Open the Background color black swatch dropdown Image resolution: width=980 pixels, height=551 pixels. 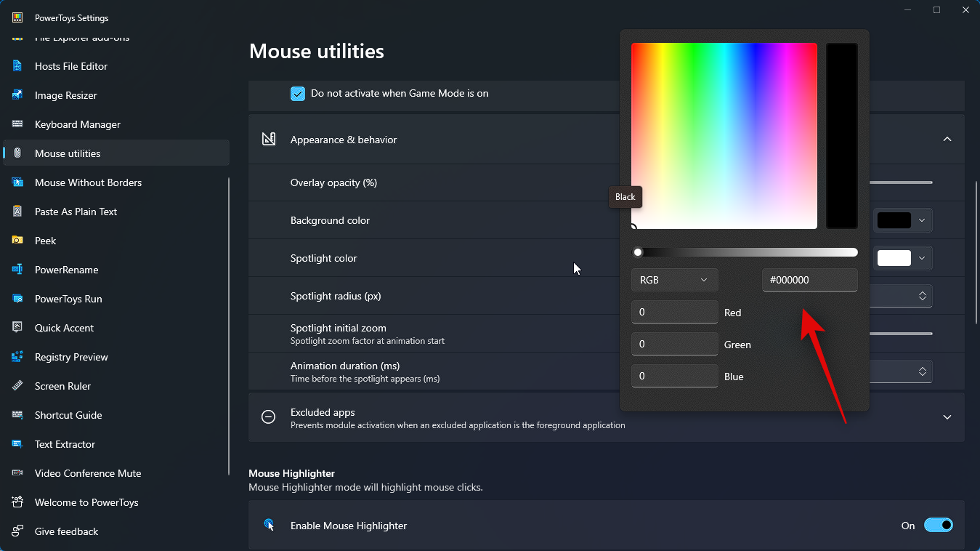902,220
